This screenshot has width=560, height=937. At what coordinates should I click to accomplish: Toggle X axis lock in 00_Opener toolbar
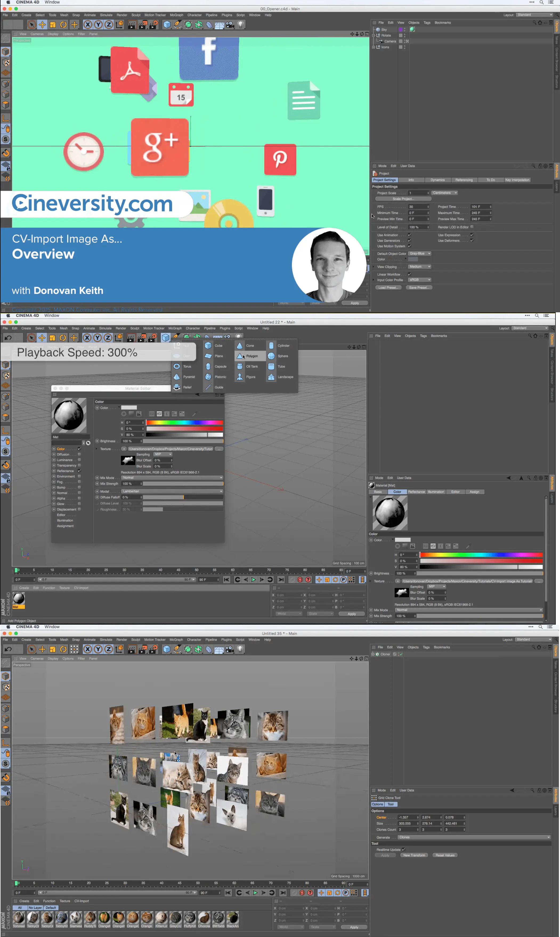pos(88,25)
